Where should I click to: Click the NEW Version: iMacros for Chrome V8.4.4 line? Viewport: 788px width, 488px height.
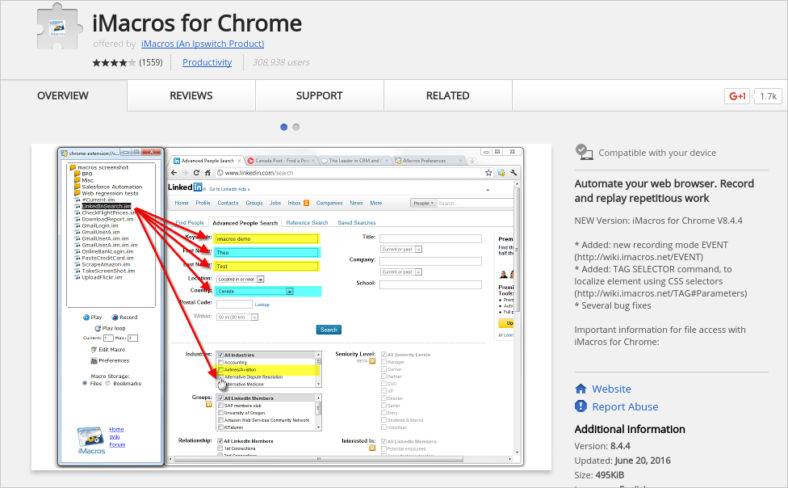tap(658, 221)
